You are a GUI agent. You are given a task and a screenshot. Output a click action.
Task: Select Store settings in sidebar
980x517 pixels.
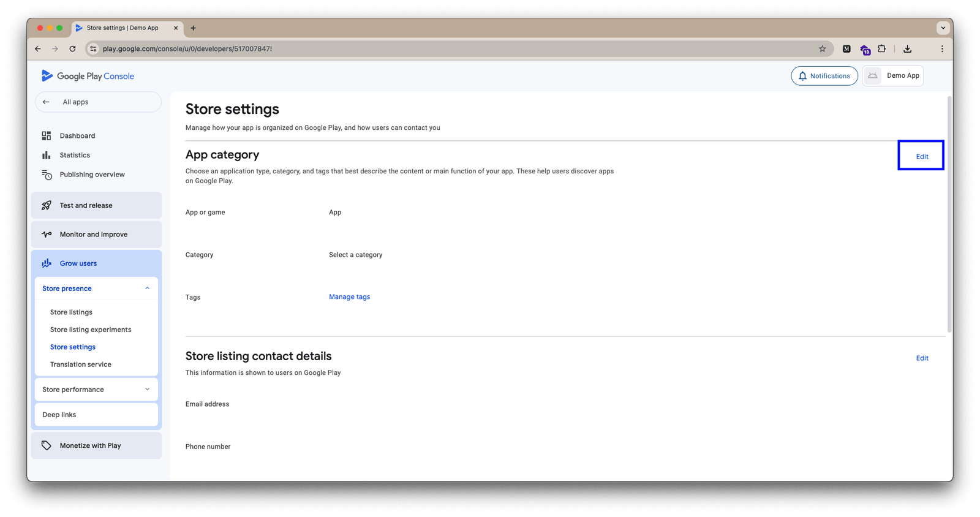click(x=73, y=347)
